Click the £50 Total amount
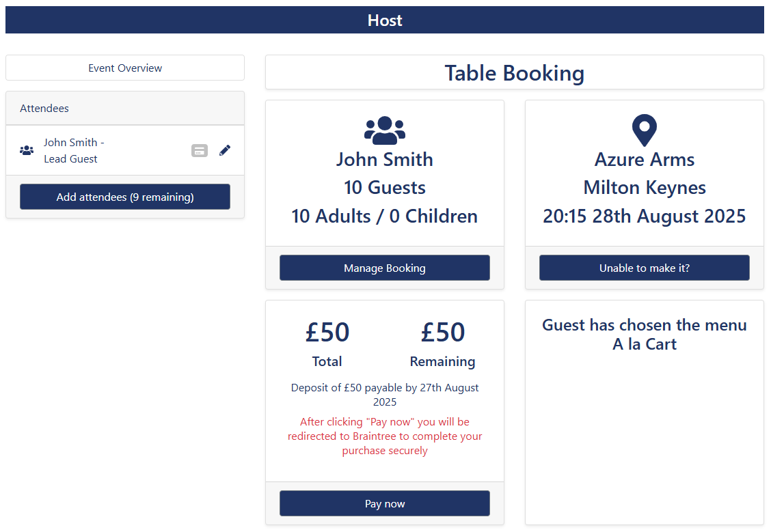This screenshot has width=771, height=532. tap(327, 333)
